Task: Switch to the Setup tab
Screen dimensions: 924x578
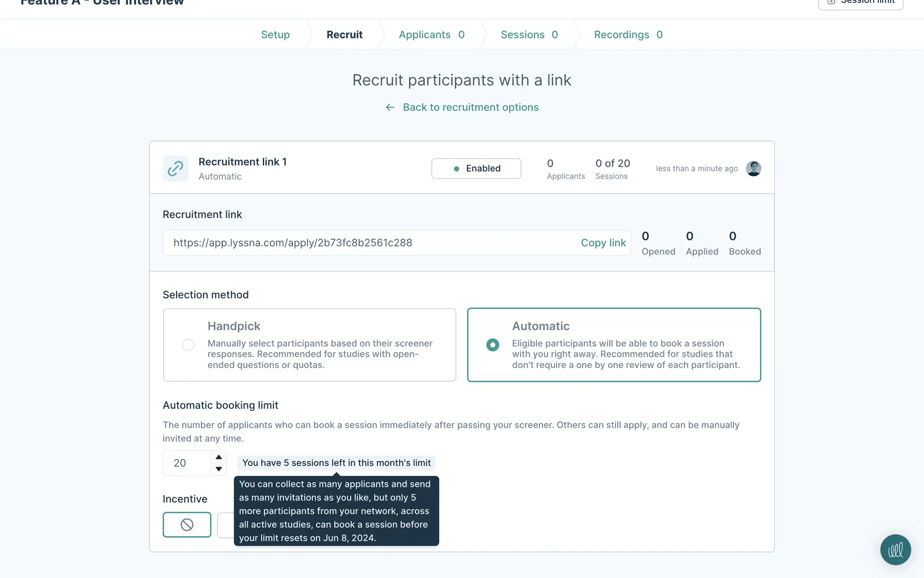Action: (275, 35)
